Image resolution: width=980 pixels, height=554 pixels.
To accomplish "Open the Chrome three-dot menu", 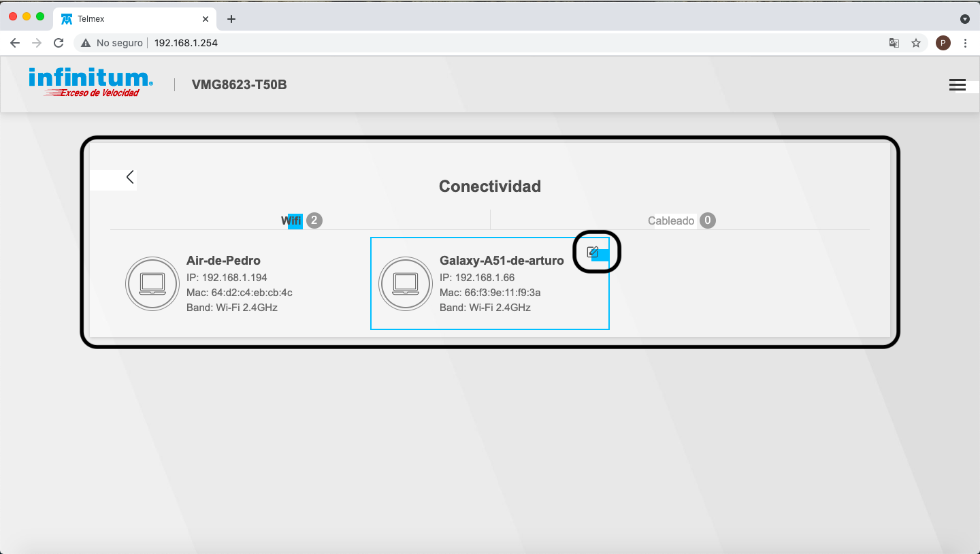I will tap(966, 43).
